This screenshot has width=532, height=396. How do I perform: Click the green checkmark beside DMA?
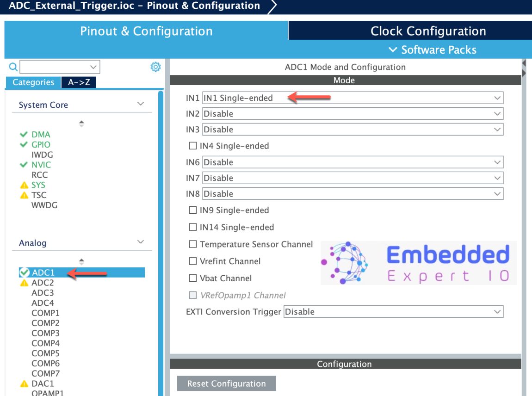(x=24, y=135)
